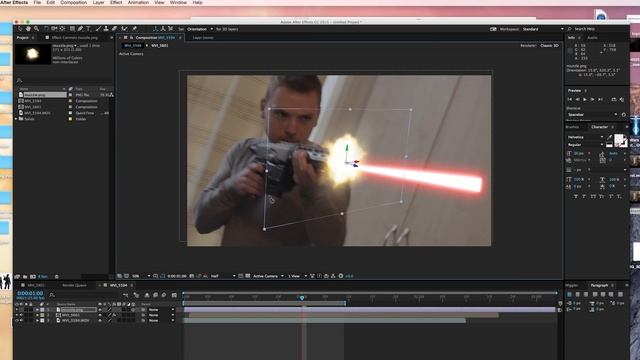This screenshot has height=360, width=640.
Task: Open the Animation menu
Action: coord(138,2)
